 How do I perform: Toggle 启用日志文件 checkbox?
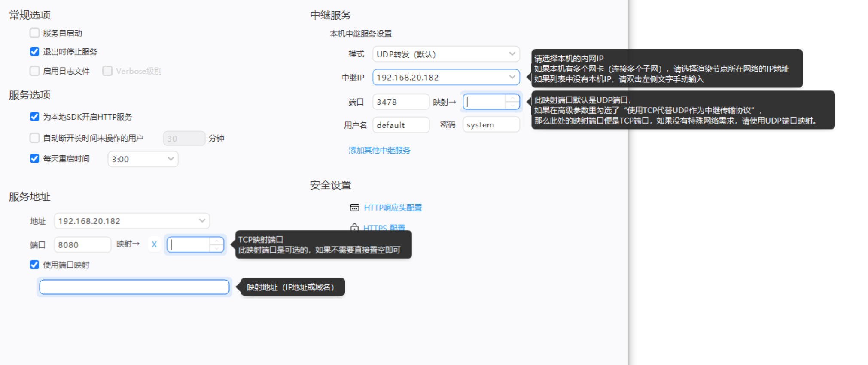tap(34, 71)
